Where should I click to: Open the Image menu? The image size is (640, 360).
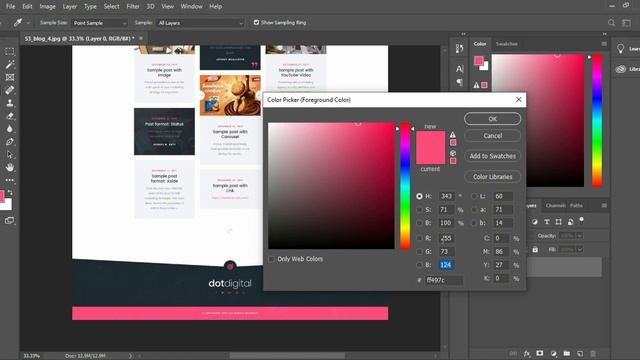[47, 7]
